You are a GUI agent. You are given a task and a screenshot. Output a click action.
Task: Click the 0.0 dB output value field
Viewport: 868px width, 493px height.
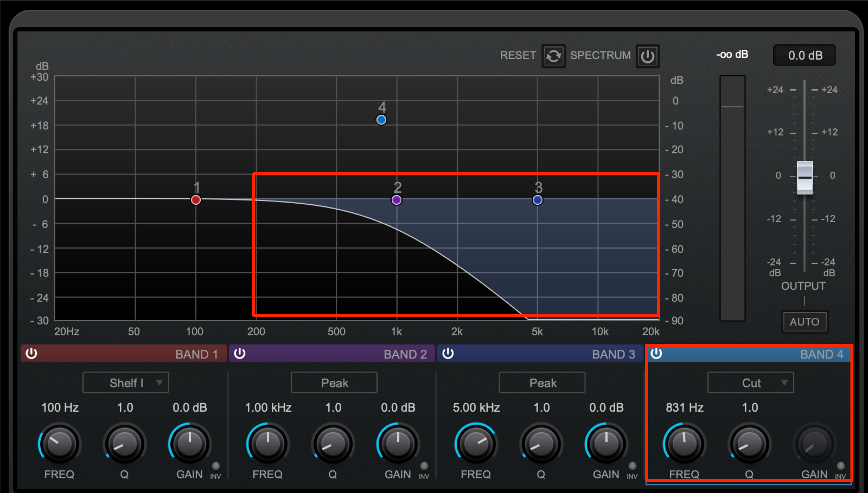pos(804,55)
